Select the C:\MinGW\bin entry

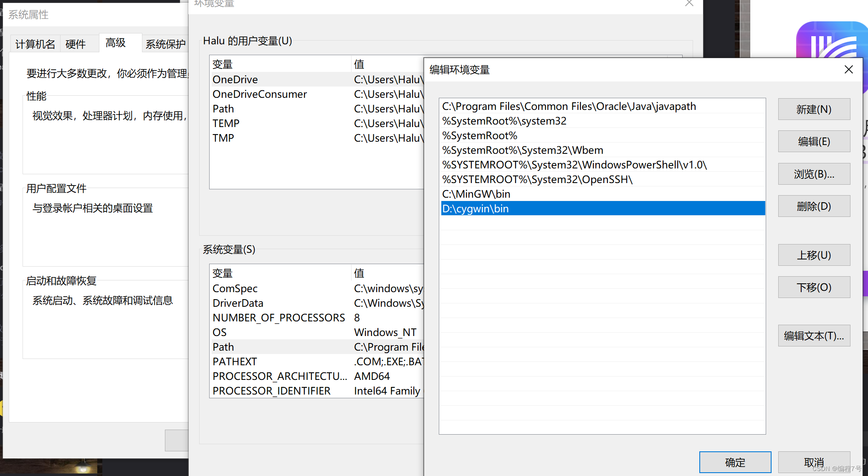pos(603,194)
